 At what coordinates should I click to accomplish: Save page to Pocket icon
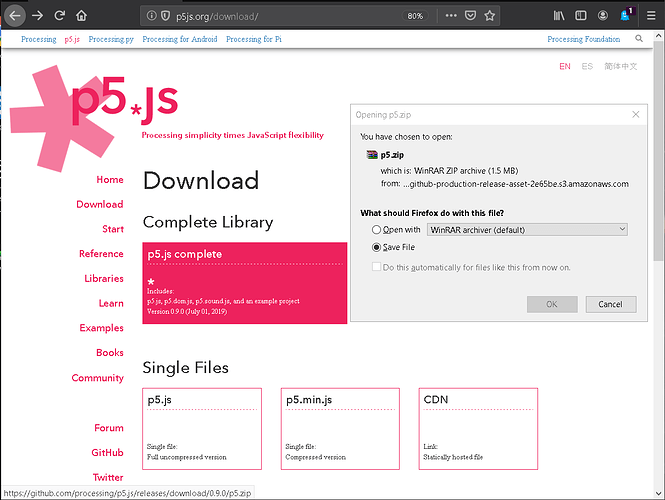[x=470, y=16]
